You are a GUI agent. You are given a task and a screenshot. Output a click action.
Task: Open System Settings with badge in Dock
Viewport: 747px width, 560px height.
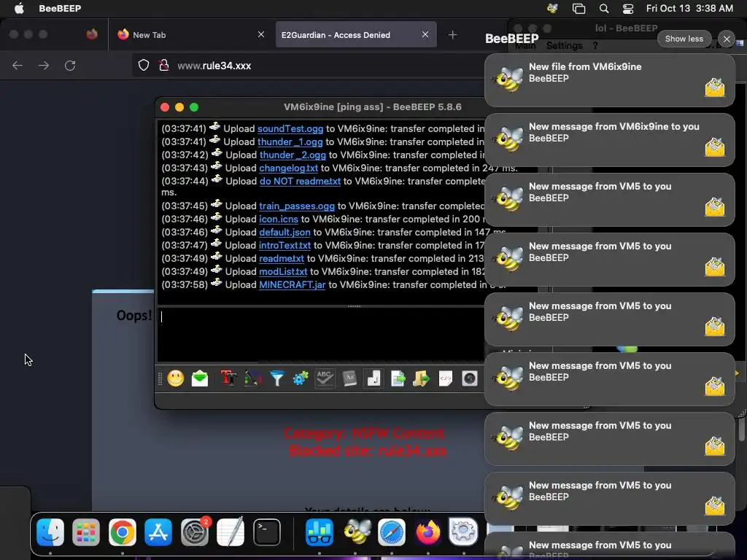pyautogui.click(x=195, y=532)
